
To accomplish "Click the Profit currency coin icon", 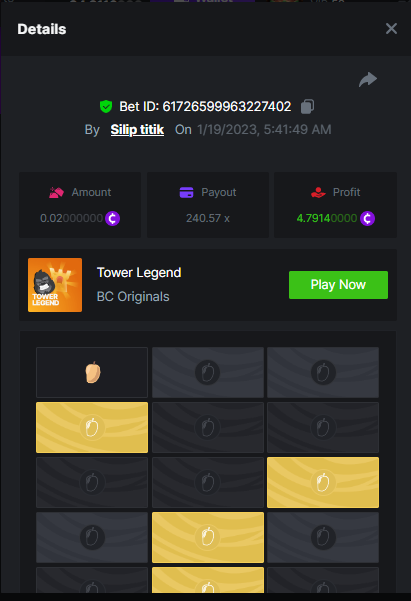I will click(x=367, y=218).
